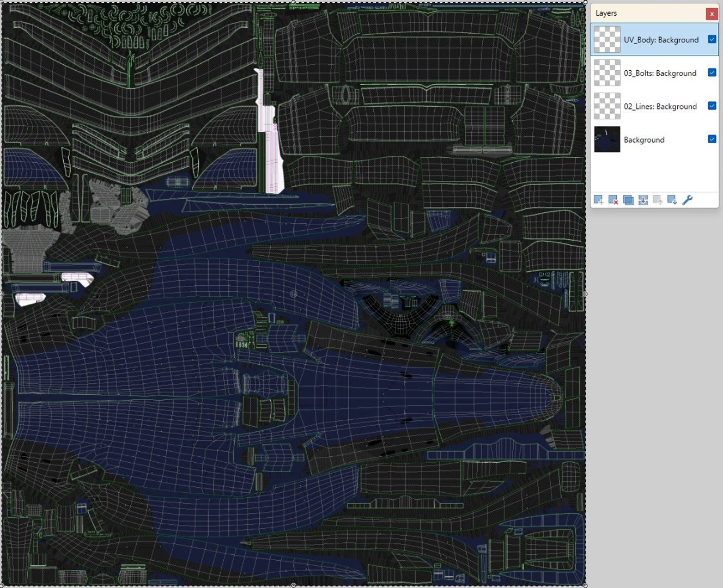Close the Layers panel
Image resolution: width=723 pixels, height=588 pixels.
[712, 14]
